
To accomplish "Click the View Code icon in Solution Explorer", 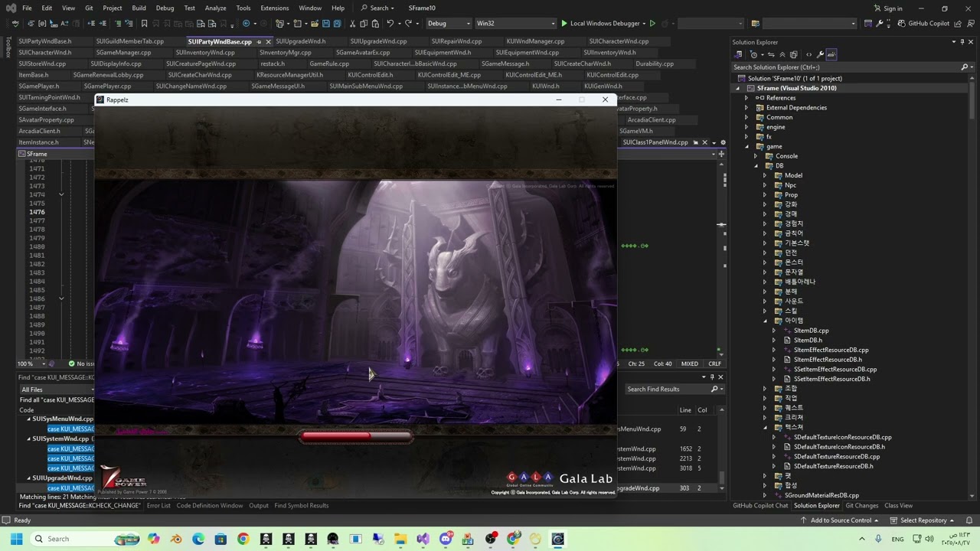I will (808, 54).
